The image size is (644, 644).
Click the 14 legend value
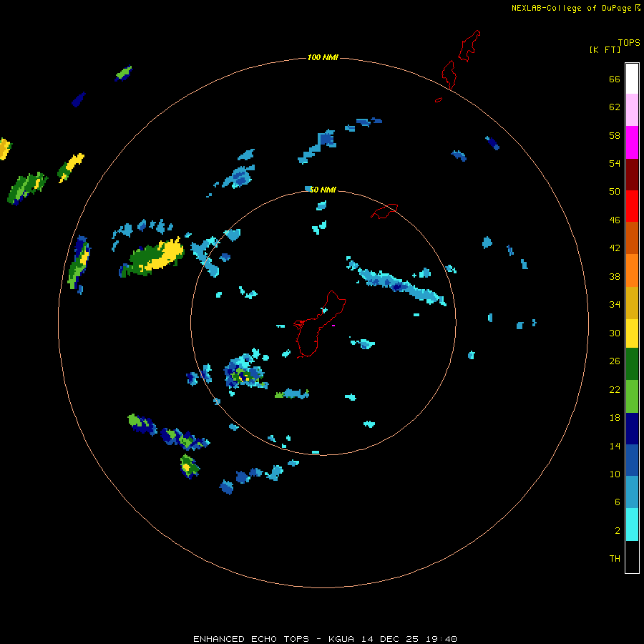615,446
